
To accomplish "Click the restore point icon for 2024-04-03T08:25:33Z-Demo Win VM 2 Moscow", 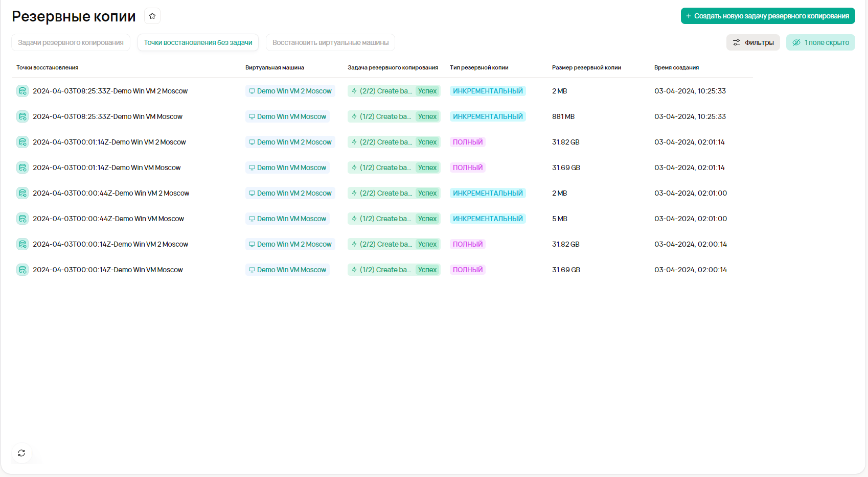I will 22,91.
